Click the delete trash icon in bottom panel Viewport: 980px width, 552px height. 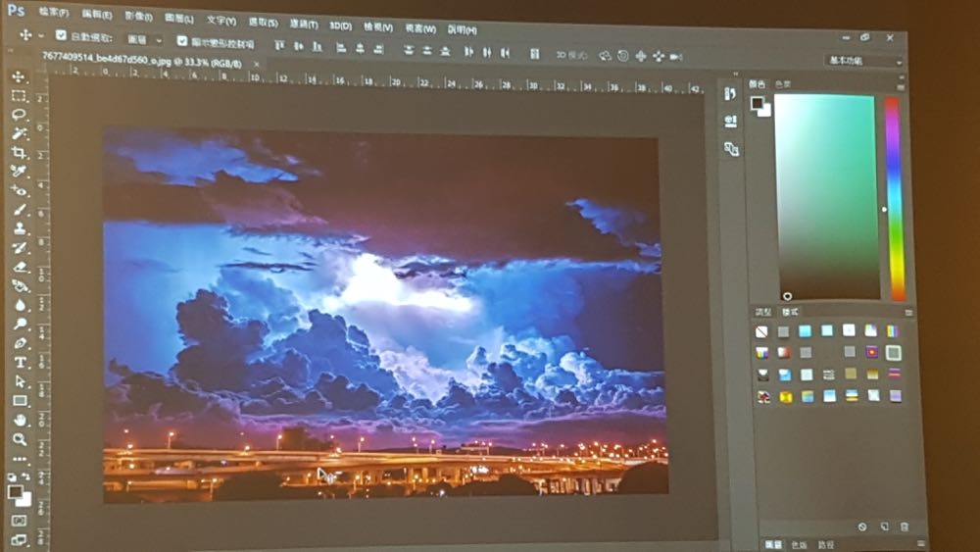click(904, 527)
